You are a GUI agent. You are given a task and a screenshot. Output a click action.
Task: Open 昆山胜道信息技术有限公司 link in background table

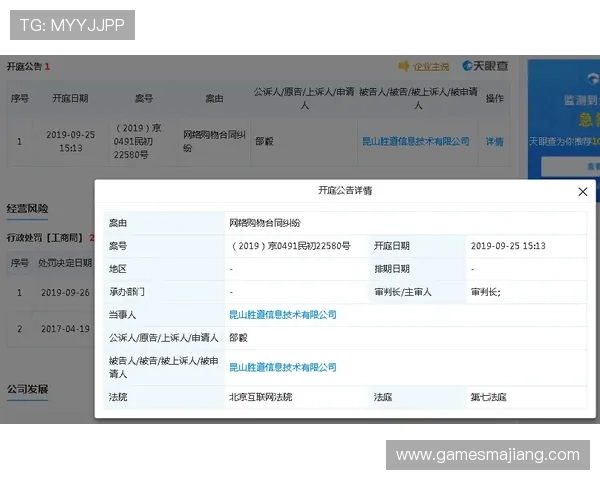[416, 141]
